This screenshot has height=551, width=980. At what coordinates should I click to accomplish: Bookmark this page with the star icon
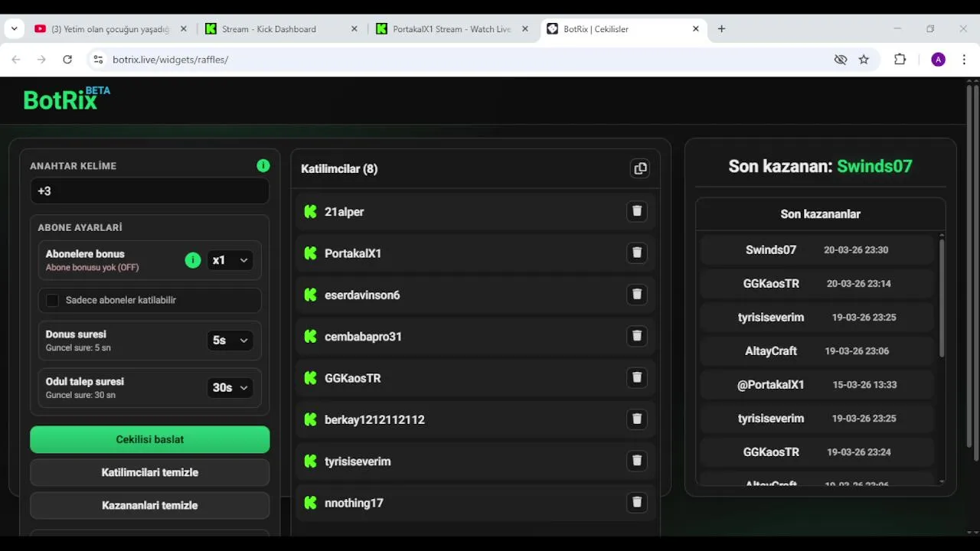tap(864, 60)
